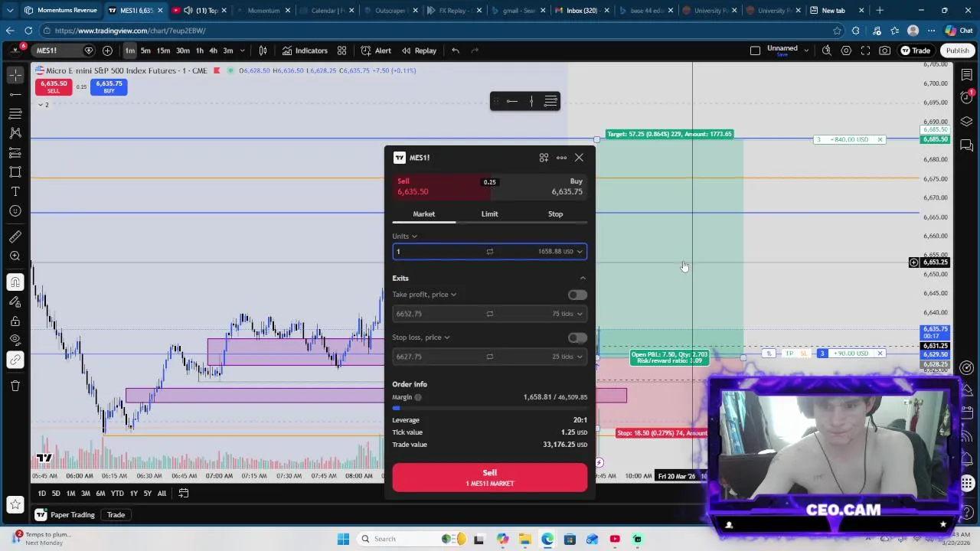Select the trend line drawing tool

(15, 94)
